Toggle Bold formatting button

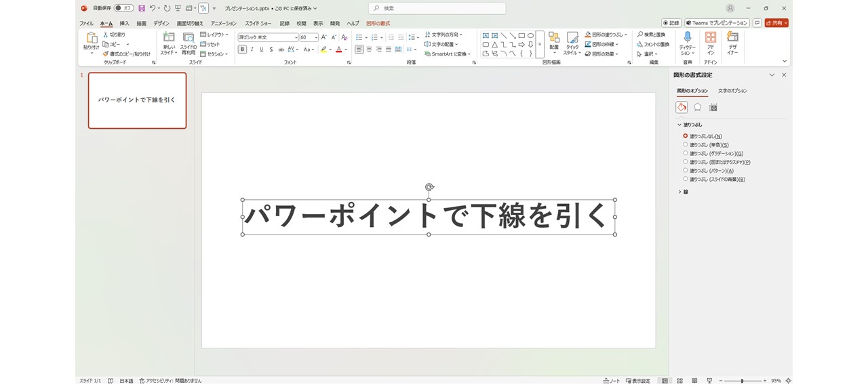tap(242, 49)
